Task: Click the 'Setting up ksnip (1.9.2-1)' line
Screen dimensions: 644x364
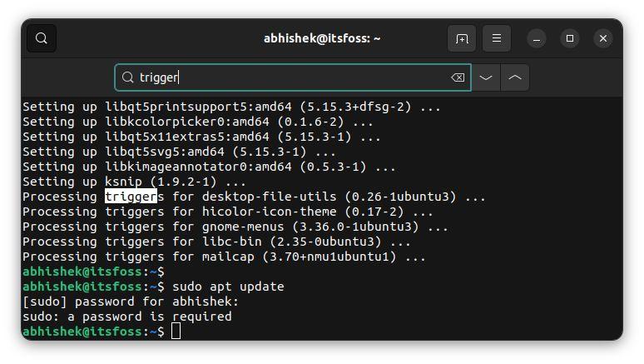Action: [134, 182]
